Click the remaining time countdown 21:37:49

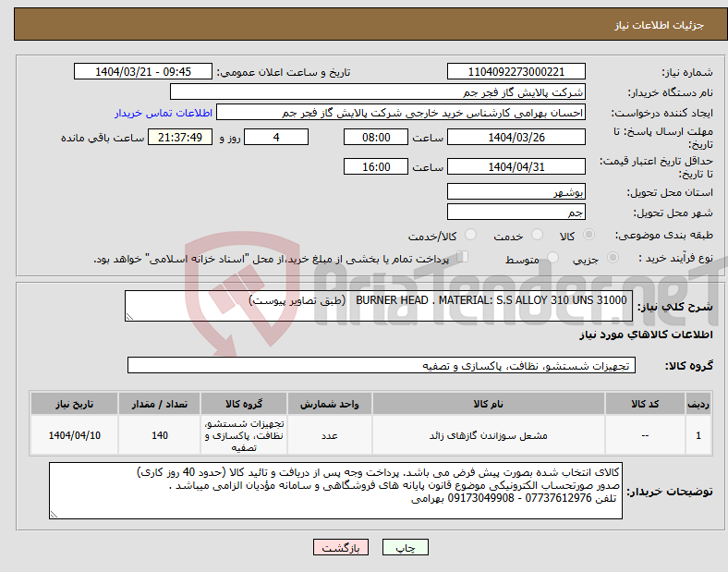pyautogui.click(x=180, y=137)
